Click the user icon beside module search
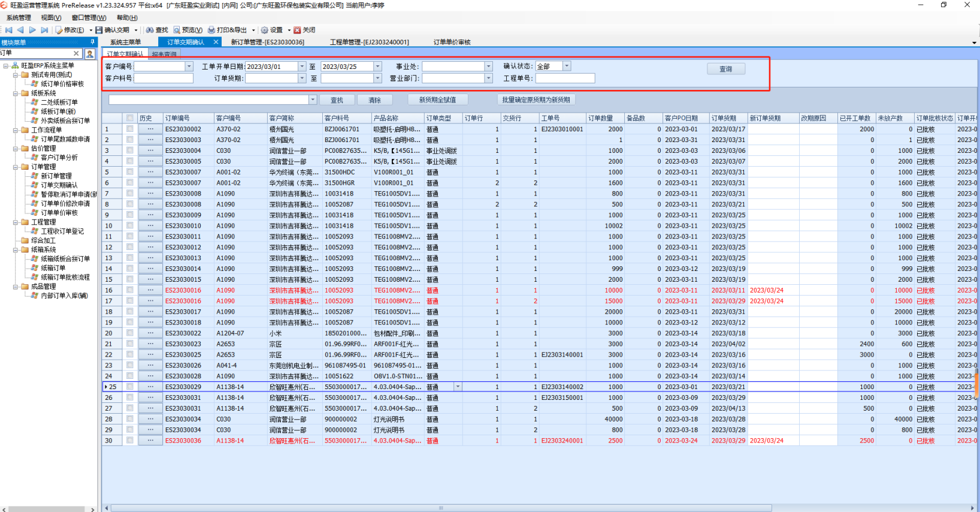The image size is (980, 512). tap(90, 54)
